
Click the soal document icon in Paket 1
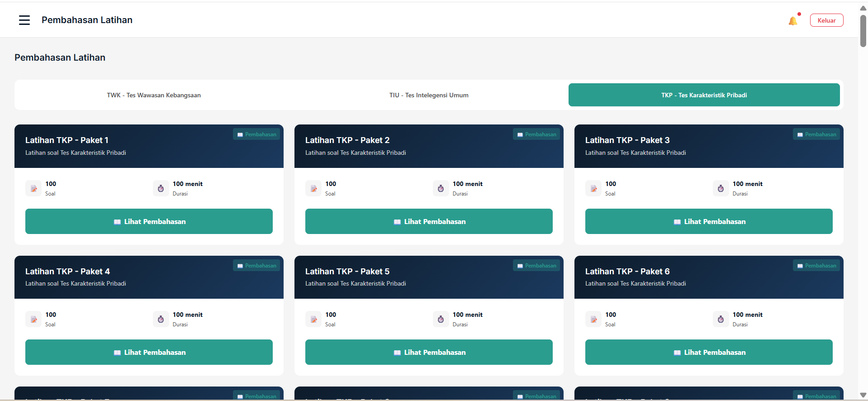point(33,189)
